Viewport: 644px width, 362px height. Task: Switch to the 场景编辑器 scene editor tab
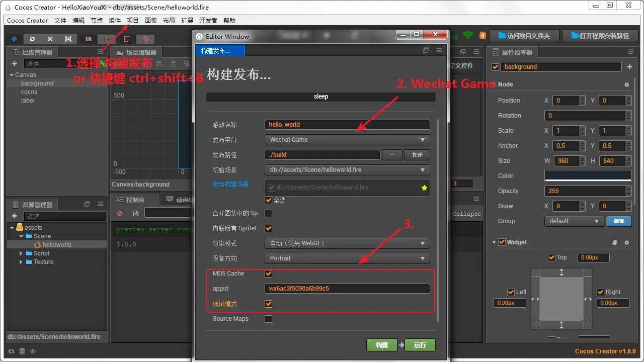(x=137, y=52)
